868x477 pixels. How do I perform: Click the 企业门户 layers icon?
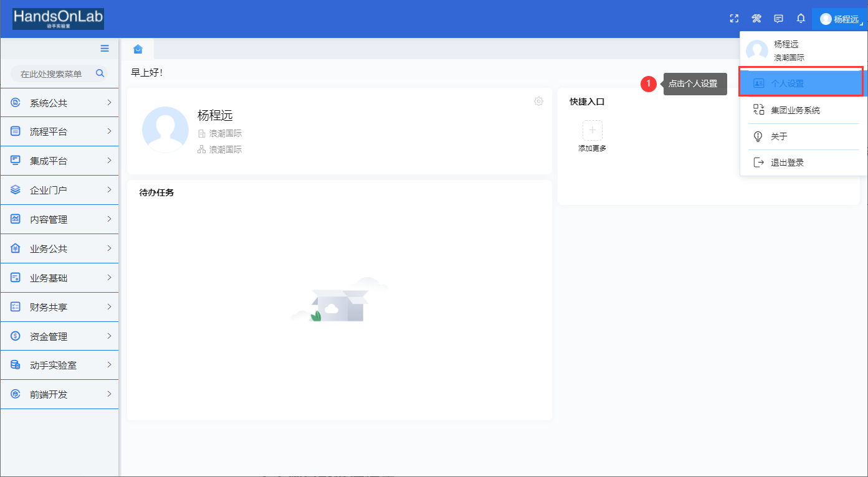click(16, 190)
